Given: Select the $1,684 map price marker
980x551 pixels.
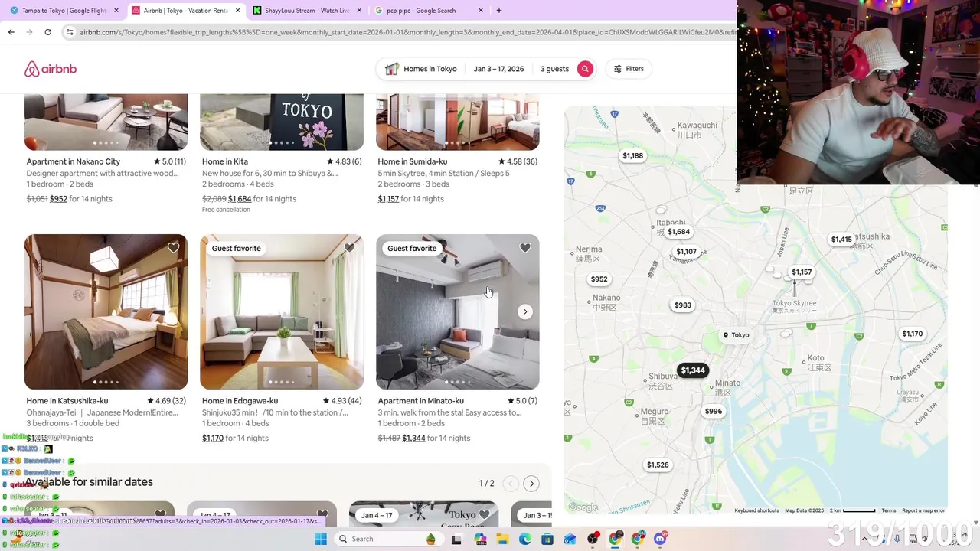Looking at the screenshot, I should [x=678, y=231].
